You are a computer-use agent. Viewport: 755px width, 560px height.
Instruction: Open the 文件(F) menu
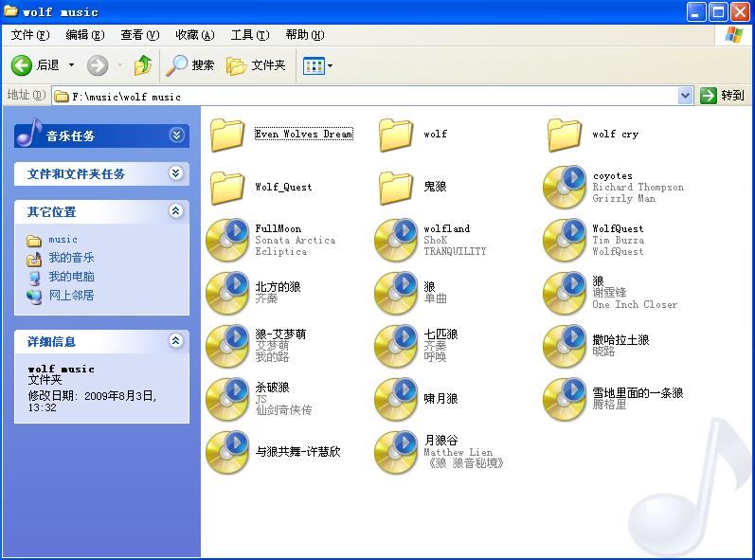(30, 35)
